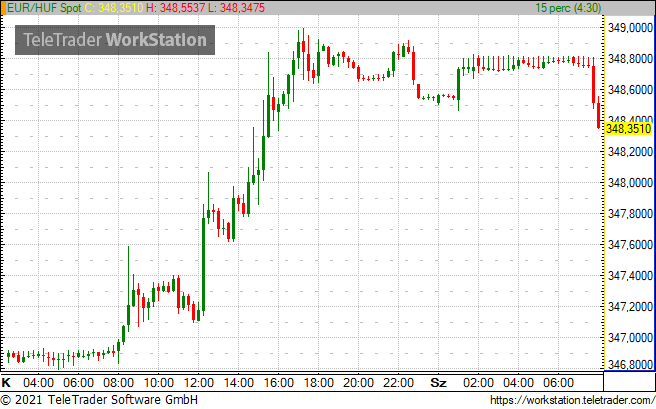Click the highlighted 348,3510 current price tag
Image resolution: width=656 pixels, height=409 pixels.
[628, 129]
